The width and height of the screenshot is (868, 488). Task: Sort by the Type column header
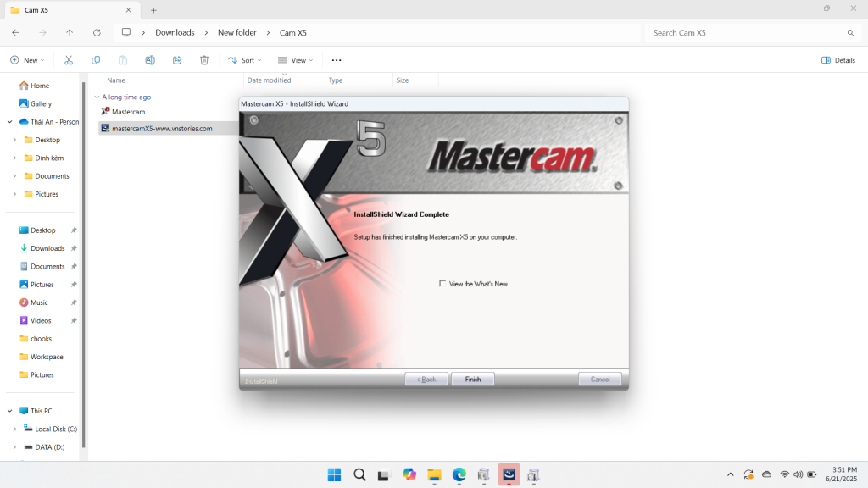point(336,80)
